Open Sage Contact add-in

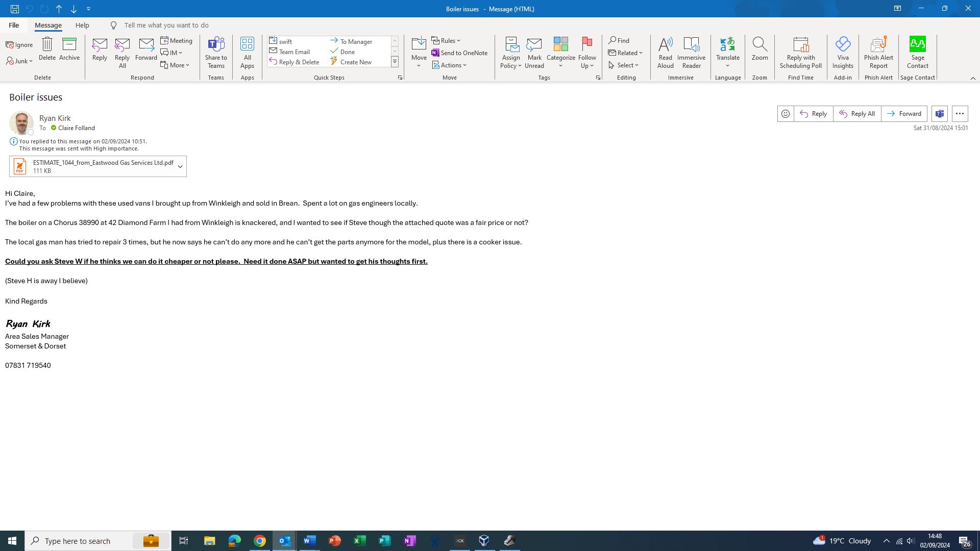tap(917, 52)
